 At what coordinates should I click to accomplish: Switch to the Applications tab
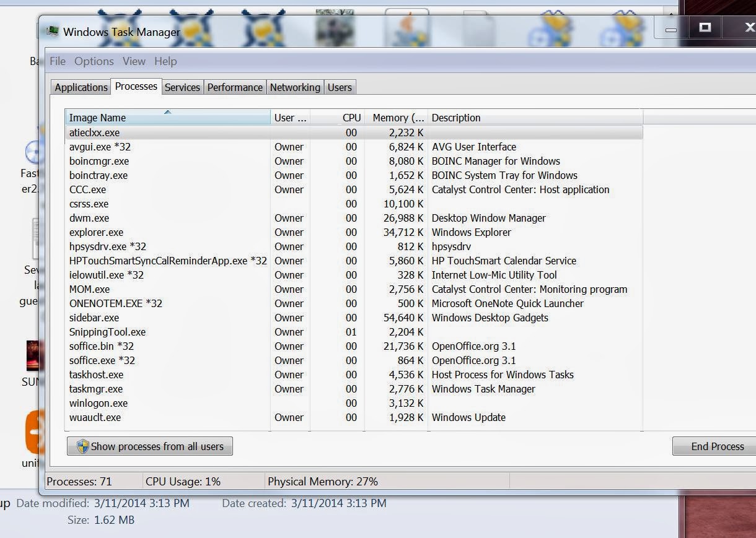coord(81,87)
